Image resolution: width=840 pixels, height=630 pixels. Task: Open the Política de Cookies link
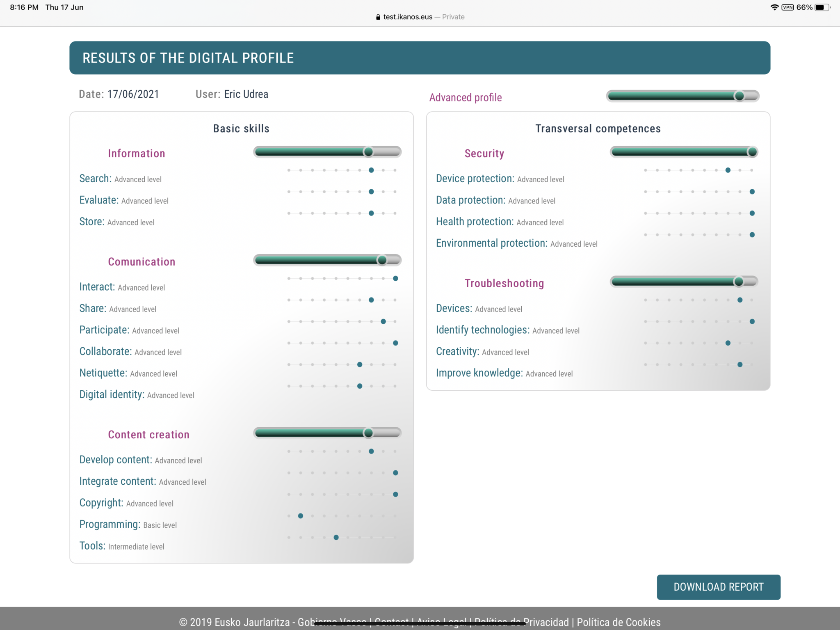pyautogui.click(x=618, y=622)
